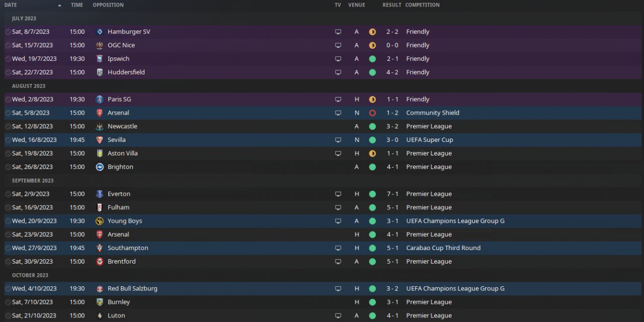This screenshot has height=322, width=644.
Task: Click the Paris SG club crest
Action: 100,99
